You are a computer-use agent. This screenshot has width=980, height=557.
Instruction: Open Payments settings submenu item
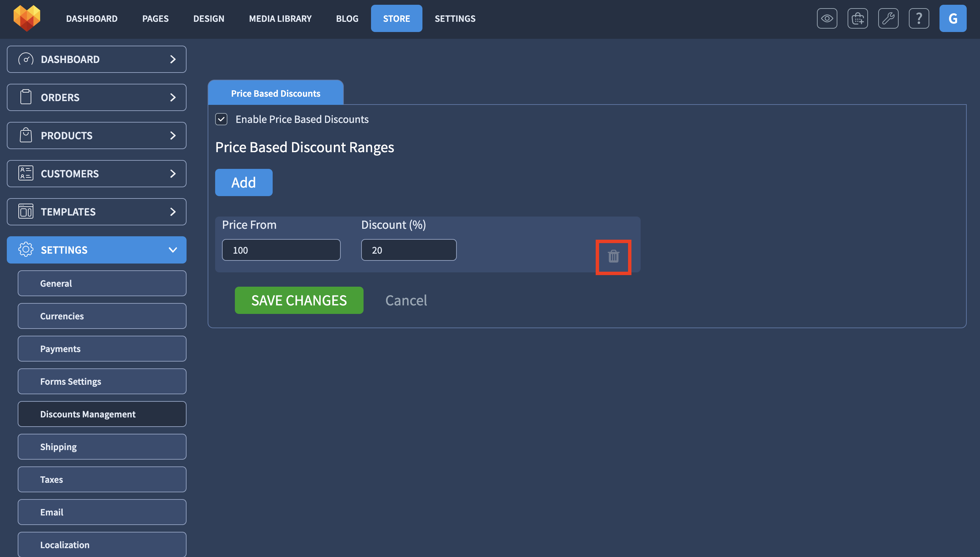click(102, 349)
